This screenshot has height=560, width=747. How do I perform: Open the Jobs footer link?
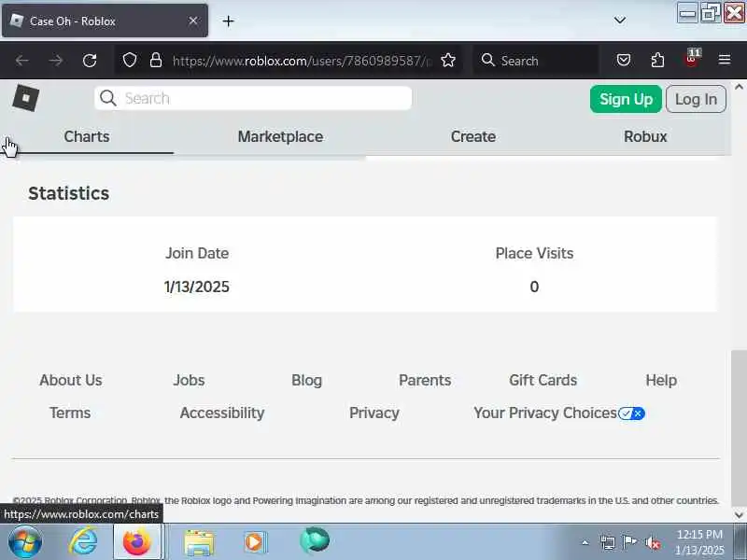coord(189,380)
